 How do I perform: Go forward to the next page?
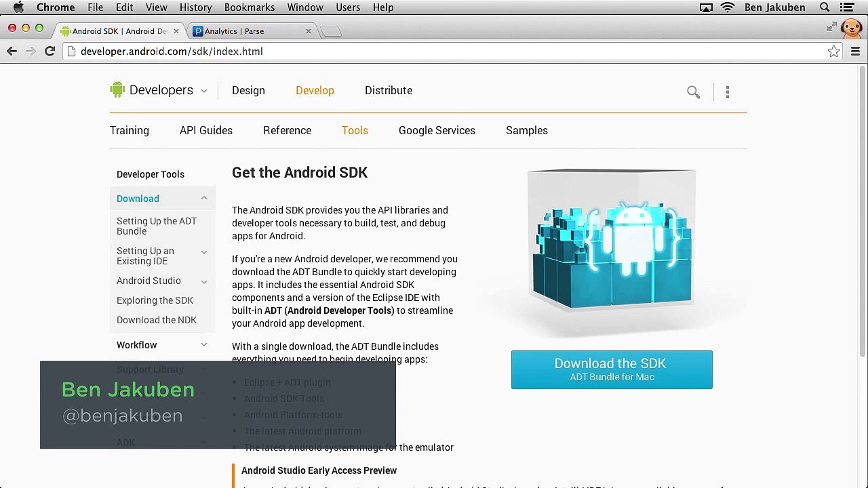pos(31,52)
